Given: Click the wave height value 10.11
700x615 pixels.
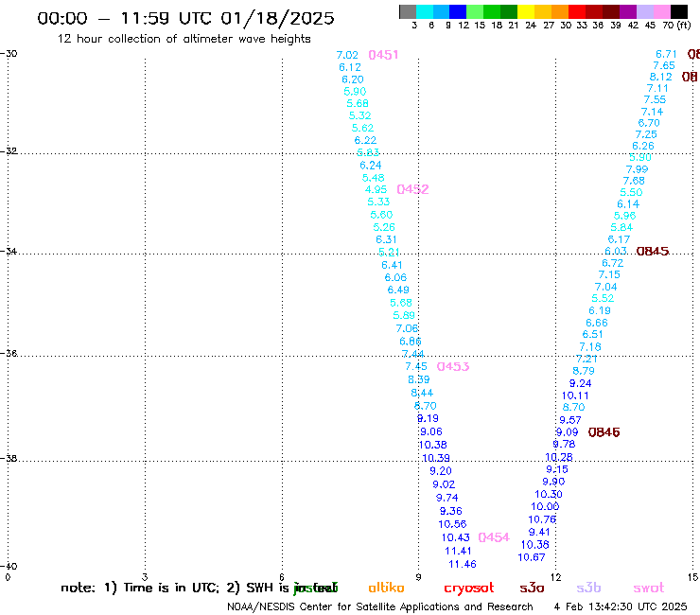Looking at the screenshot, I should pyautogui.click(x=575, y=395).
